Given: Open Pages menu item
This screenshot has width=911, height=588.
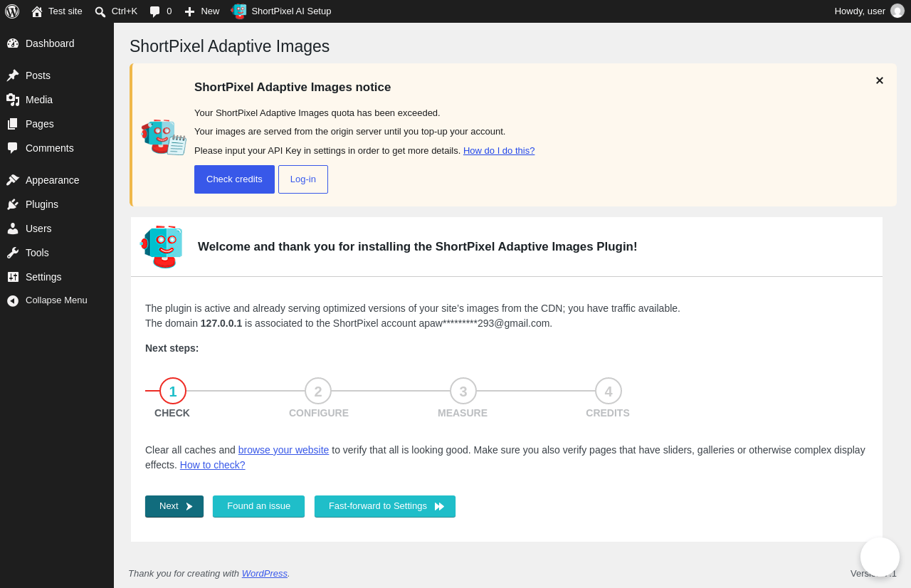Looking at the screenshot, I should pos(57,124).
